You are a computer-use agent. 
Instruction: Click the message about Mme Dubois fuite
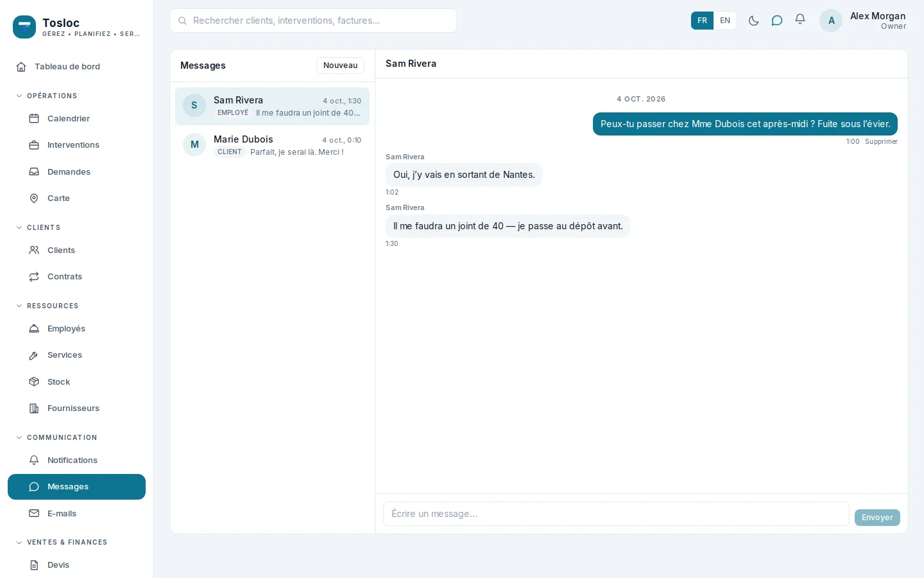(x=745, y=124)
